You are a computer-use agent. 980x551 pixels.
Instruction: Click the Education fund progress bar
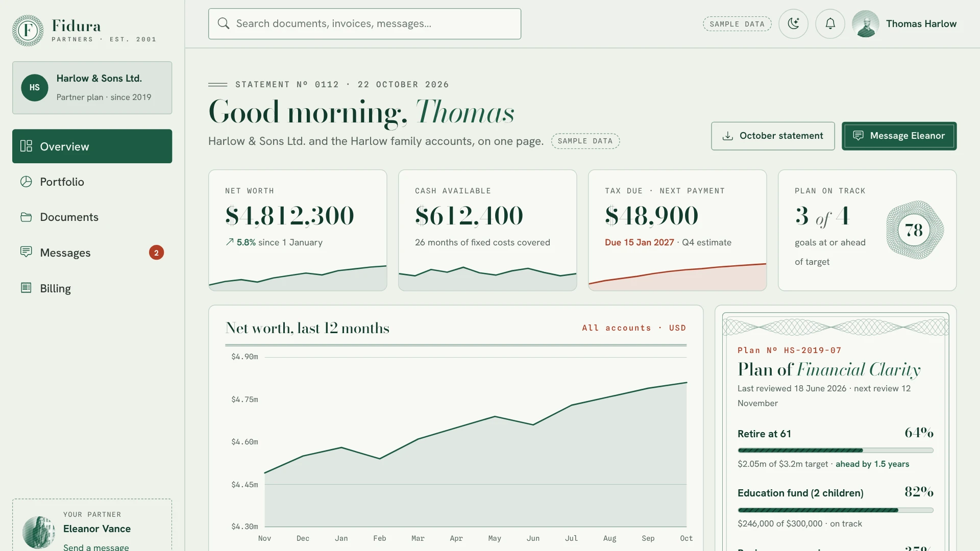(836, 510)
